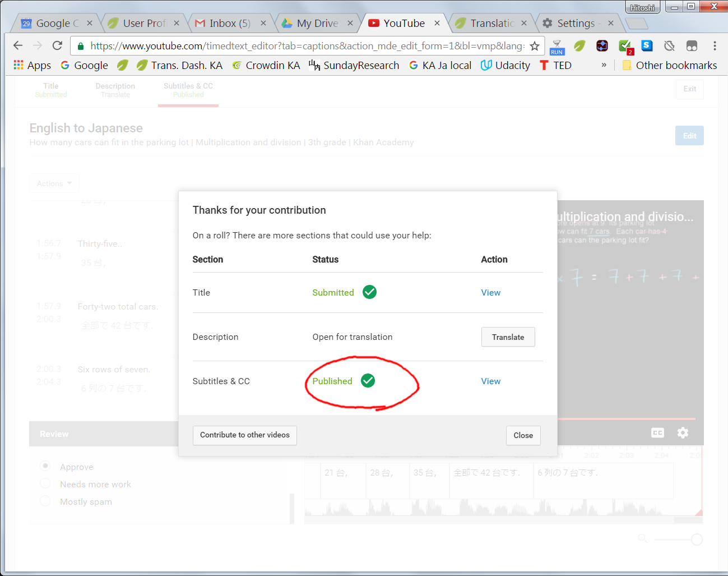Click the Translate button for Description
The image size is (728, 576).
(508, 337)
